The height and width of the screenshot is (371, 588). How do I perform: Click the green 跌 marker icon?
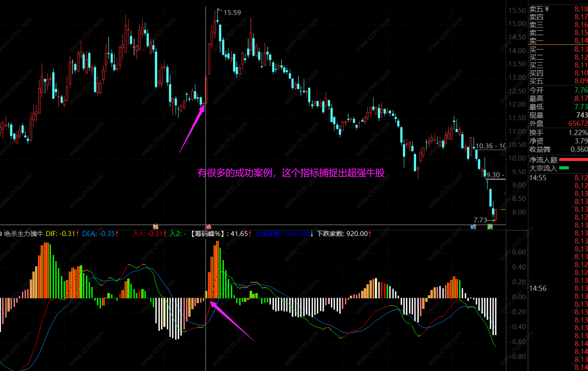(490, 227)
